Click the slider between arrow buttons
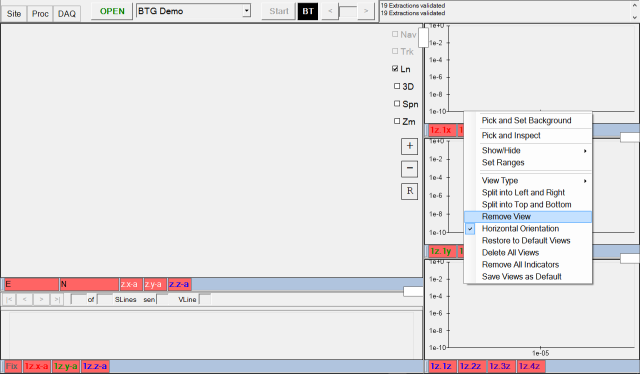The height and width of the screenshot is (374, 640). (348, 11)
